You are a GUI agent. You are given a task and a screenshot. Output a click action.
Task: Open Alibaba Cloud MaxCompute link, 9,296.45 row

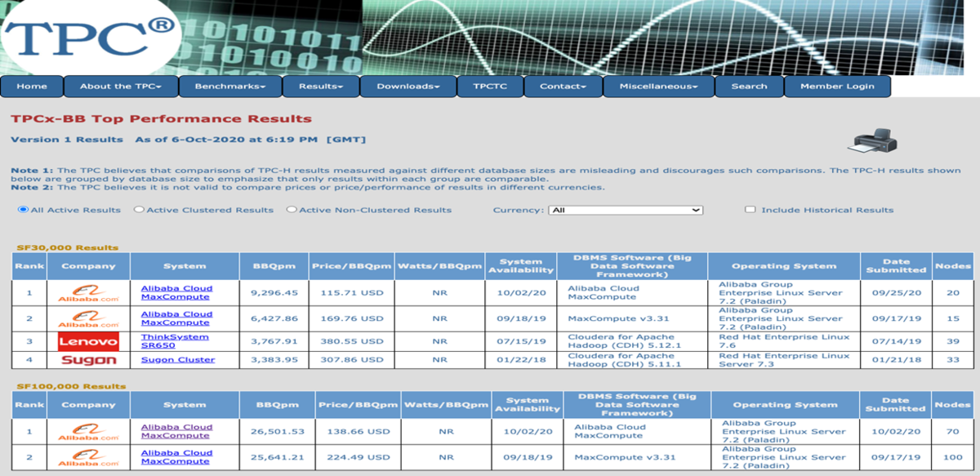pyautogui.click(x=176, y=292)
